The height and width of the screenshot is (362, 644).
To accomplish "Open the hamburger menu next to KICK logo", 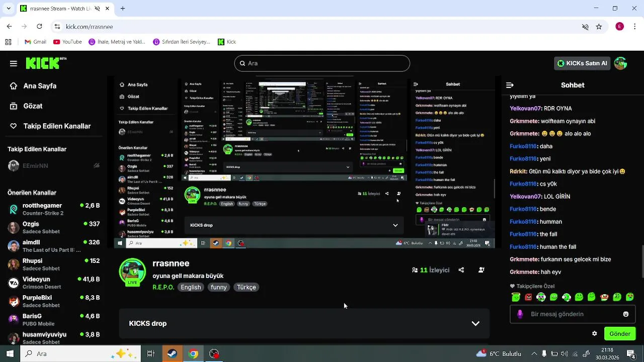I will (14, 63).
